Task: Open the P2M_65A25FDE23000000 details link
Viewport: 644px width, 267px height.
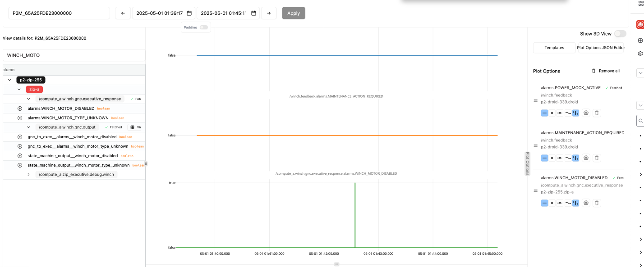Action: point(60,38)
